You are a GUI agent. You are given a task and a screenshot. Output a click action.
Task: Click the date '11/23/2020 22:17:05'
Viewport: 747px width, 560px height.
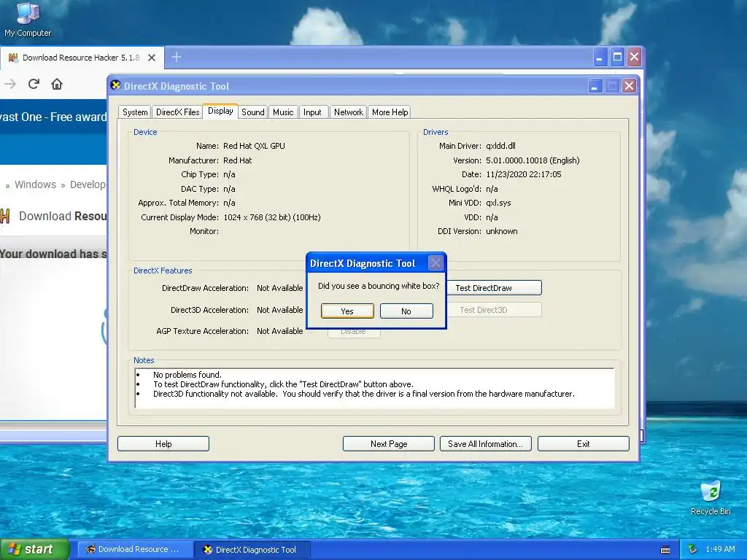click(x=524, y=174)
